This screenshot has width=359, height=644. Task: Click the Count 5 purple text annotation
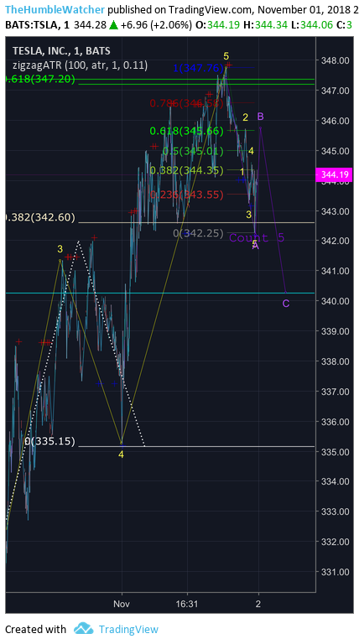click(257, 237)
